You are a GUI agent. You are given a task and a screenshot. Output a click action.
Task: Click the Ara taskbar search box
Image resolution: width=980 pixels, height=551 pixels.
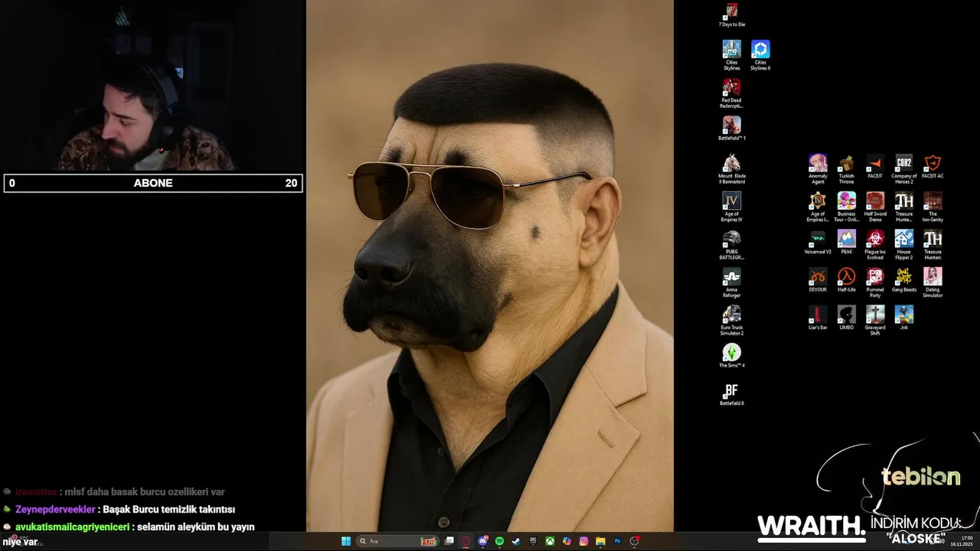pyautogui.click(x=397, y=541)
